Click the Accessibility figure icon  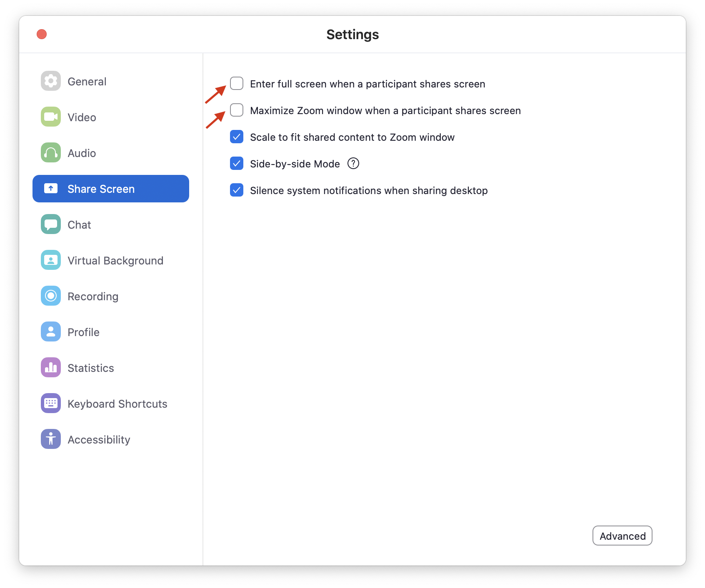tap(51, 439)
